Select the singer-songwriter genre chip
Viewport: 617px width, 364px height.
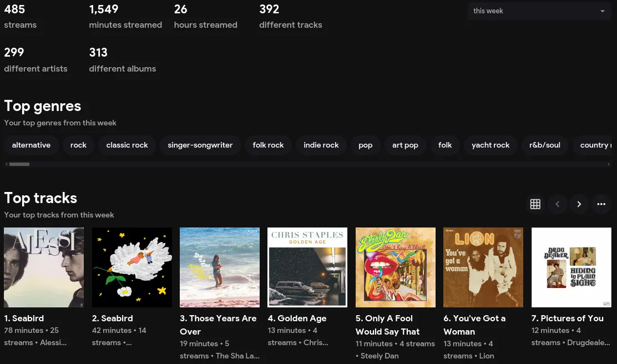click(x=200, y=145)
